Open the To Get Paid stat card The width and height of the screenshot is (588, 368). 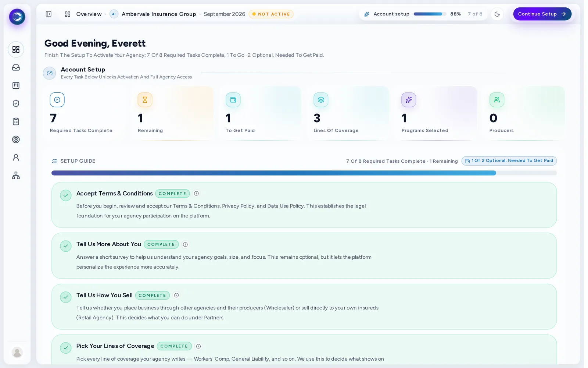pos(260,113)
